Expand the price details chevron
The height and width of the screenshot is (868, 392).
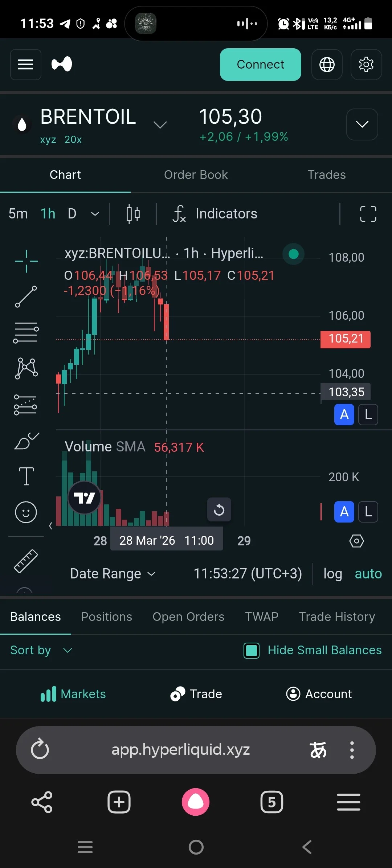pyautogui.click(x=362, y=124)
